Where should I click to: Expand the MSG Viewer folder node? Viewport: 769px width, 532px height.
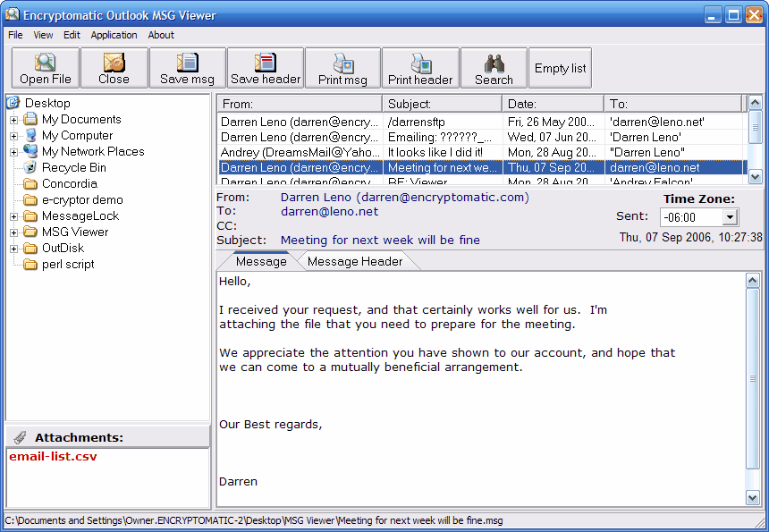(x=13, y=232)
